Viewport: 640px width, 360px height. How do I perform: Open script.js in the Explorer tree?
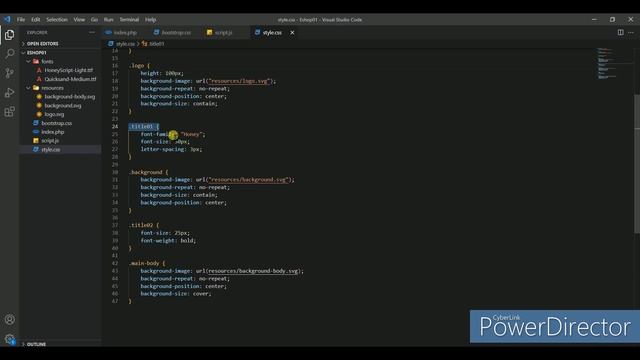[x=50, y=141]
